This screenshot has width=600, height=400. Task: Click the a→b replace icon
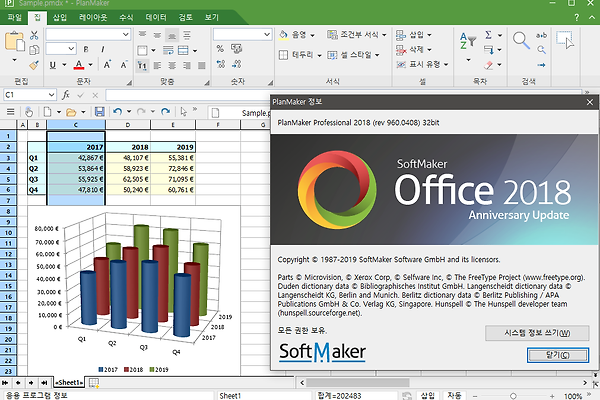point(541,35)
